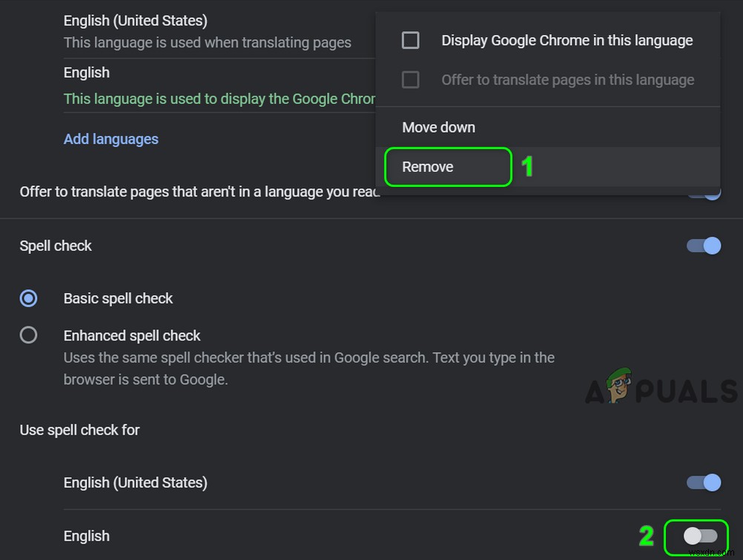The width and height of the screenshot is (743, 560).
Task: Select Enhanced spell check option
Action: click(x=28, y=335)
